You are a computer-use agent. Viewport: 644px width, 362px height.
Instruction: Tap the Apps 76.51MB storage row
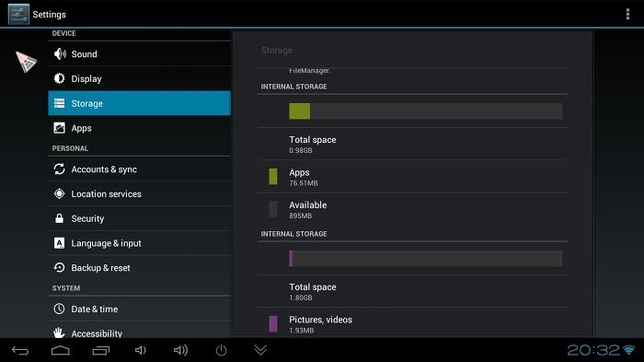click(x=412, y=177)
